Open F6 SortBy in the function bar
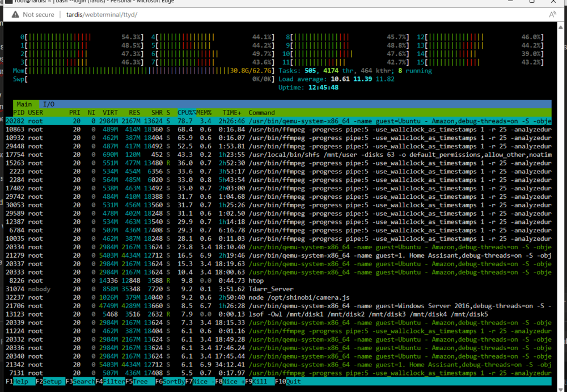 pyautogui.click(x=170, y=382)
